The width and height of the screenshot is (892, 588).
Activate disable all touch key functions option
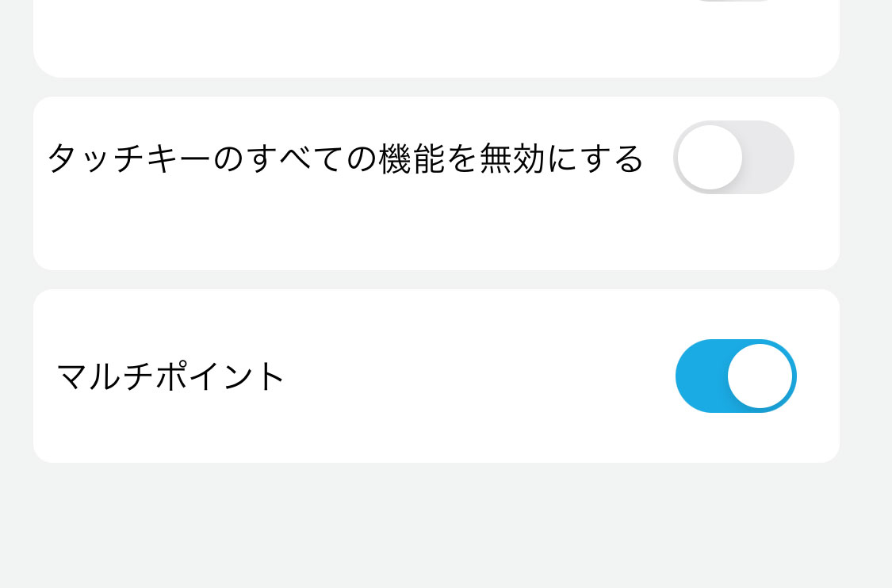733,157
